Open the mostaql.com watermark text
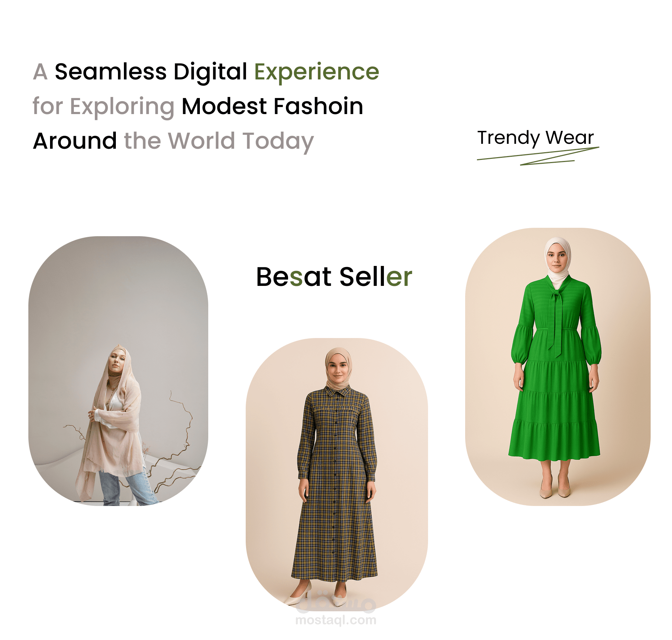 (336, 620)
